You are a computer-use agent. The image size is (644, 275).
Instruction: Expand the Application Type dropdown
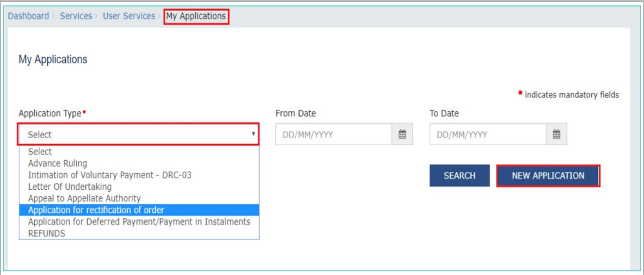pos(139,135)
